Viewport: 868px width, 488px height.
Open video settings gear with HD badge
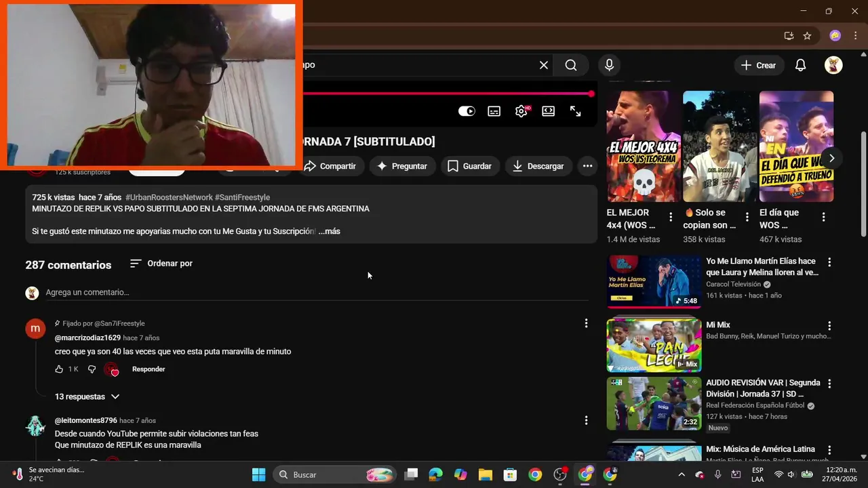coord(521,111)
